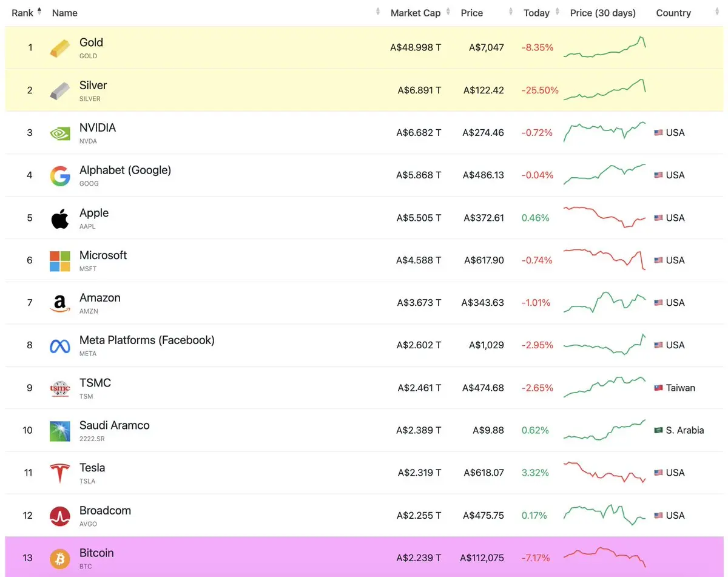Click the Gold bar icon
The image size is (728, 577).
coord(59,48)
